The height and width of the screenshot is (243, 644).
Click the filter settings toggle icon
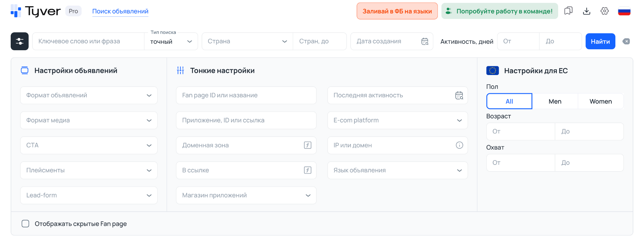click(19, 41)
